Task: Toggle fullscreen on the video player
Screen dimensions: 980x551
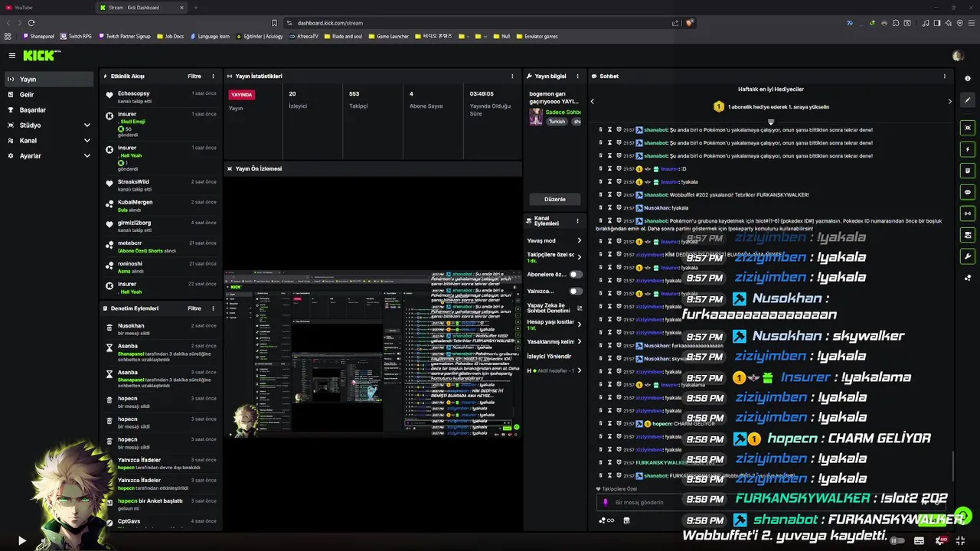Action: point(960,540)
